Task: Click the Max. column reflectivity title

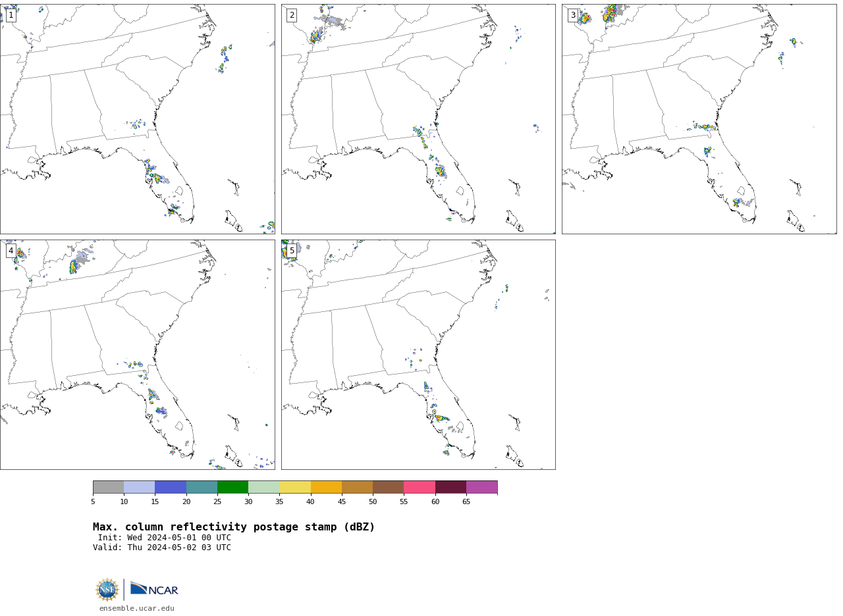Action: coord(234,527)
